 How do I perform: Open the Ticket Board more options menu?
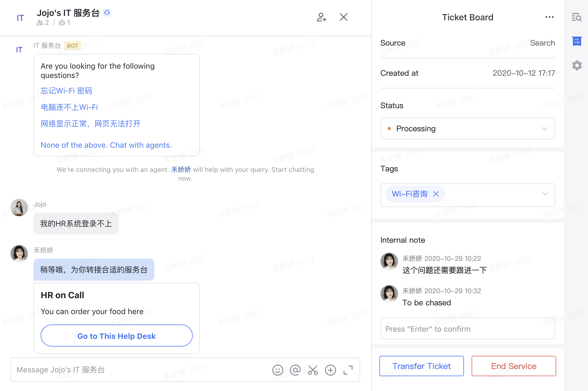549,17
